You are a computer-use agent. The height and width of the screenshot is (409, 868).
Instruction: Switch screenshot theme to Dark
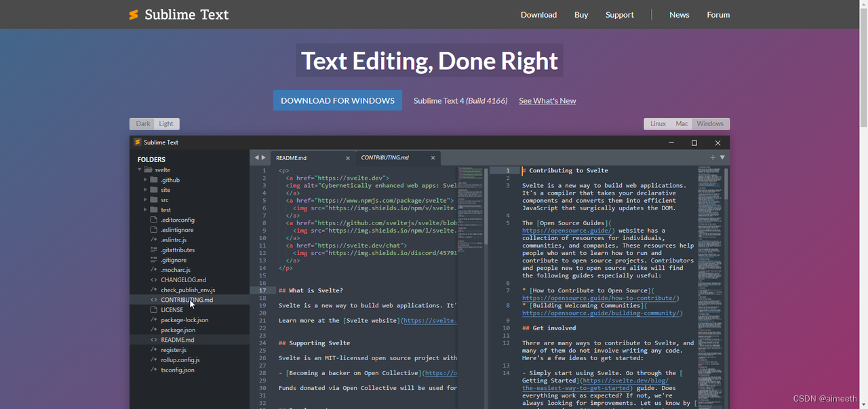[x=142, y=123]
